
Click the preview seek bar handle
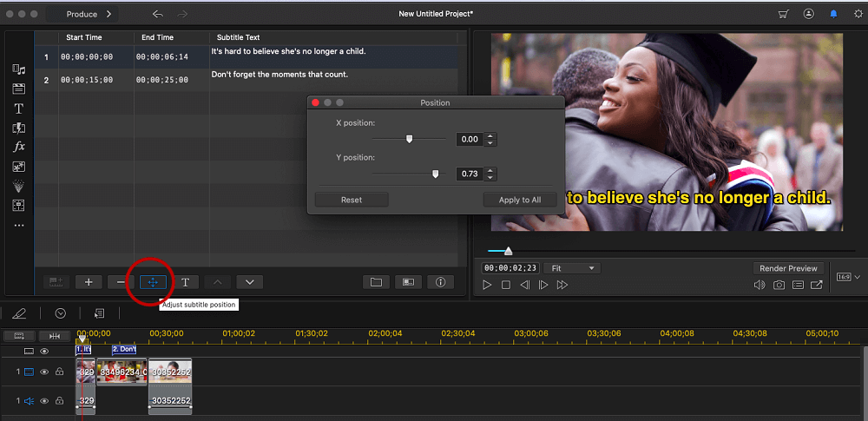[508, 251]
